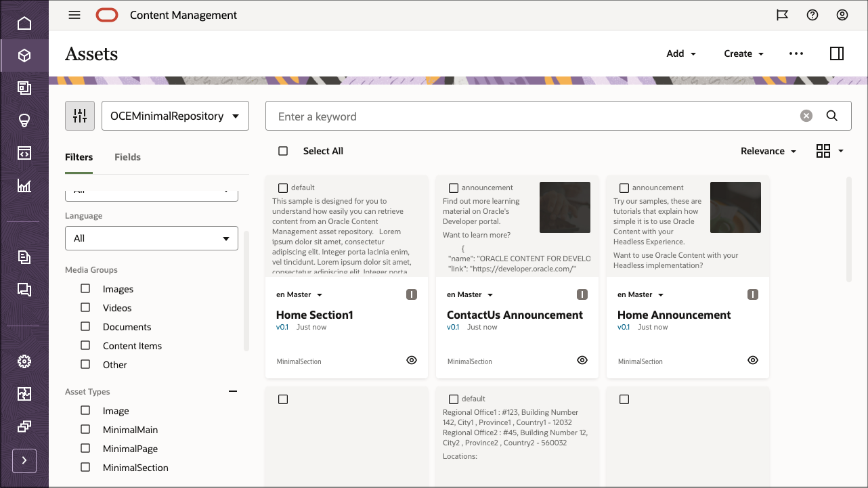
Task: Click the Filters tab
Action: [x=79, y=157]
